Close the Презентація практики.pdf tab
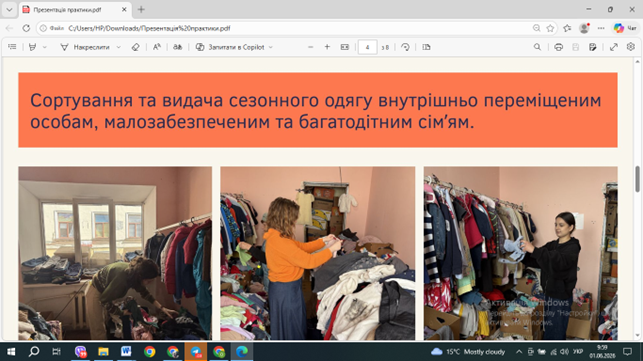Image resolution: width=643 pixels, height=361 pixels. click(124, 9)
